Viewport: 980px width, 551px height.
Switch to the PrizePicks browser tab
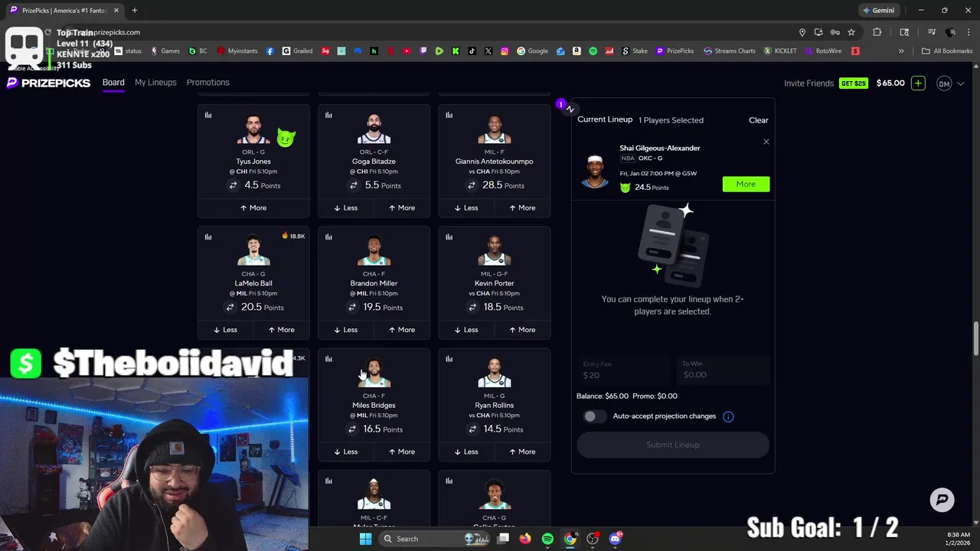tap(63, 11)
